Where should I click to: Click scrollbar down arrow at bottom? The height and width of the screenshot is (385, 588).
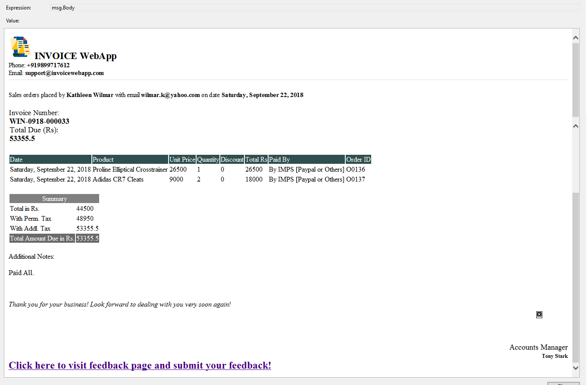(x=575, y=368)
